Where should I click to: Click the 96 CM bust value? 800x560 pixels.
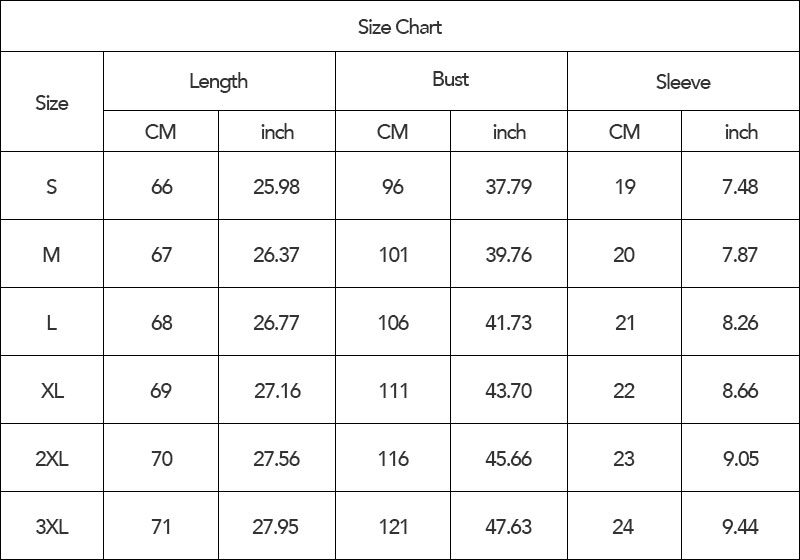click(393, 186)
